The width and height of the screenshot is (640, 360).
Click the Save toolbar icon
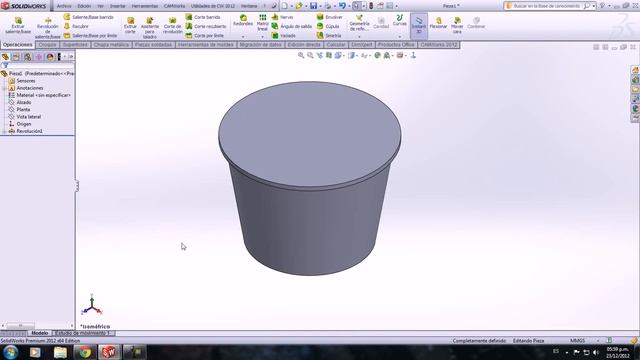[313, 6]
